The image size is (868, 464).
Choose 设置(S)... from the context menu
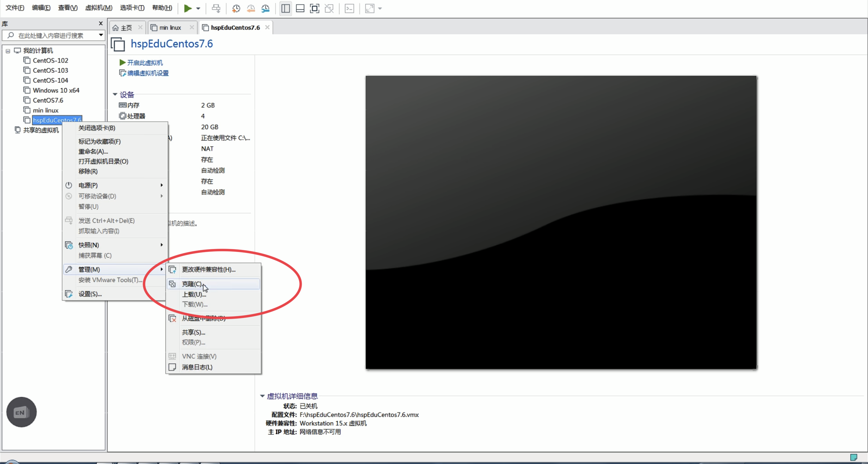pyautogui.click(x=90, y=294)
